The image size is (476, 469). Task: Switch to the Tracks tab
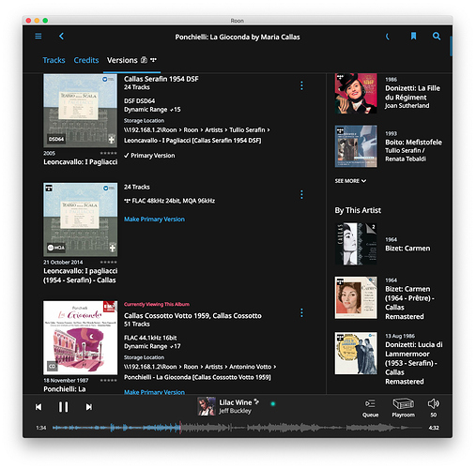point(54,60)
